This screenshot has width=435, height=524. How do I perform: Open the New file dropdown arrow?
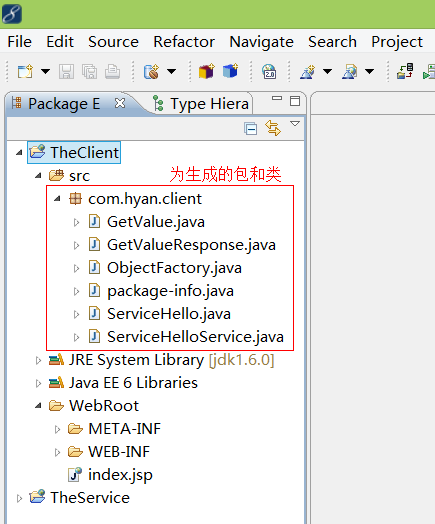point(45,71)
